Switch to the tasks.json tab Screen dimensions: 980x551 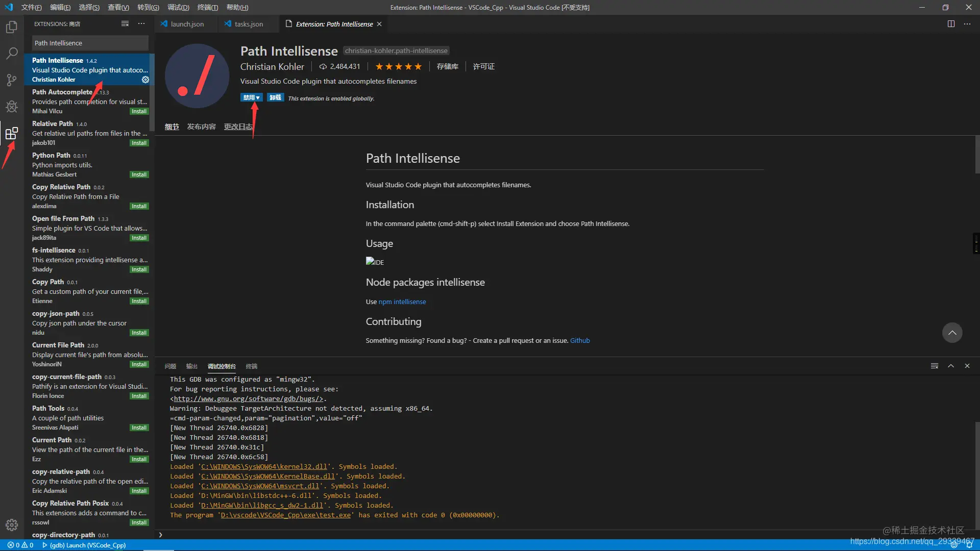click(x=248, y=24)
